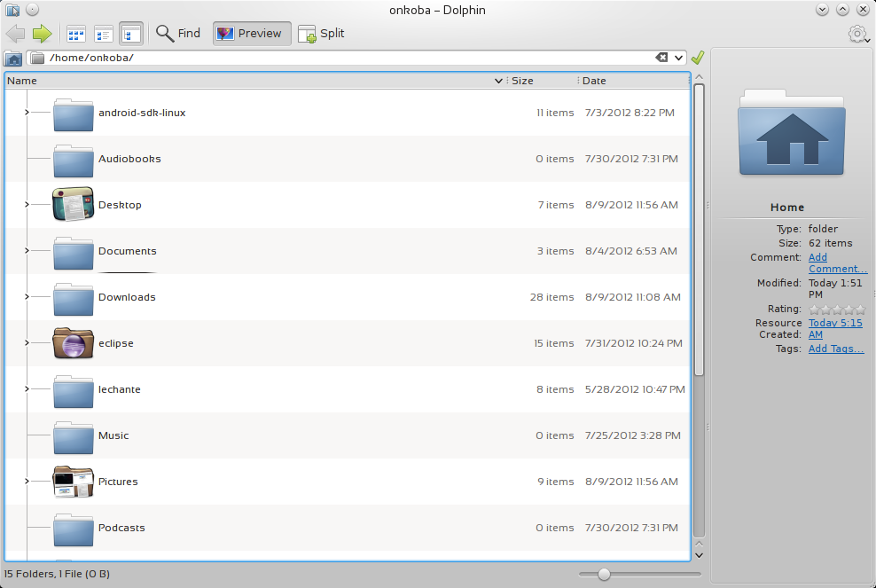Expand the Downloads folder tree
Screen dimensions: 876x588
coord(27,297)
